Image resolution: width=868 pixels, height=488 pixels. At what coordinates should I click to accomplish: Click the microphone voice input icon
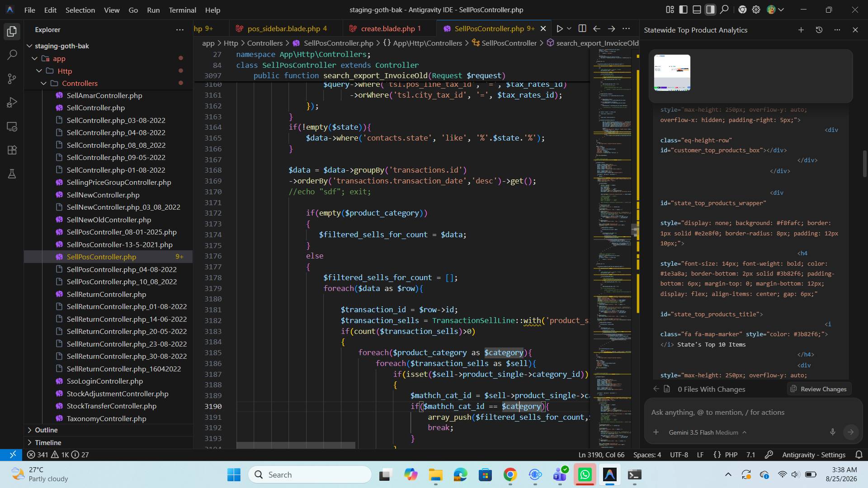click(832, 432)
